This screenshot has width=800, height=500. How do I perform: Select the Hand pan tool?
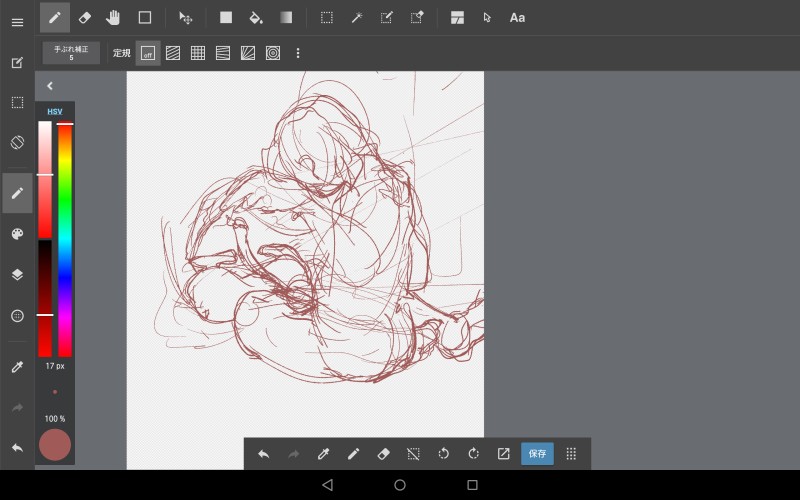[x=113, y=18]
